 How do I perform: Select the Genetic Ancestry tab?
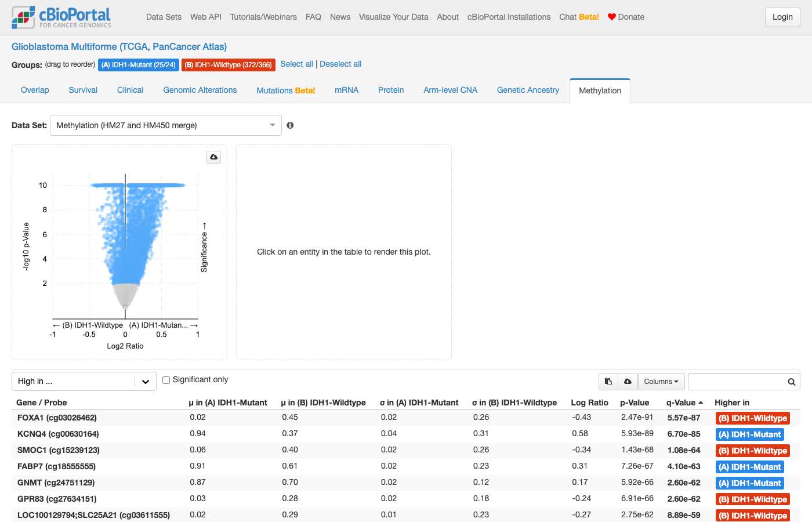(x=528, y=90)
